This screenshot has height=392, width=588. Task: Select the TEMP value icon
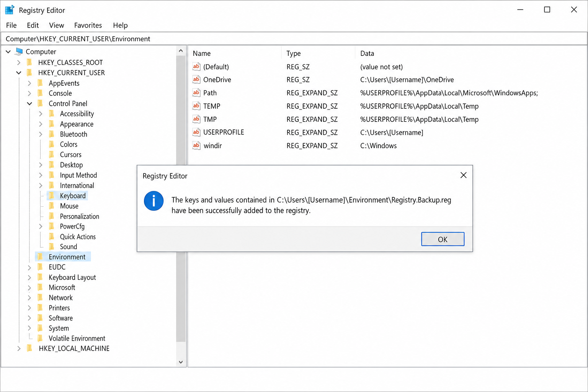tap(196, 106)
